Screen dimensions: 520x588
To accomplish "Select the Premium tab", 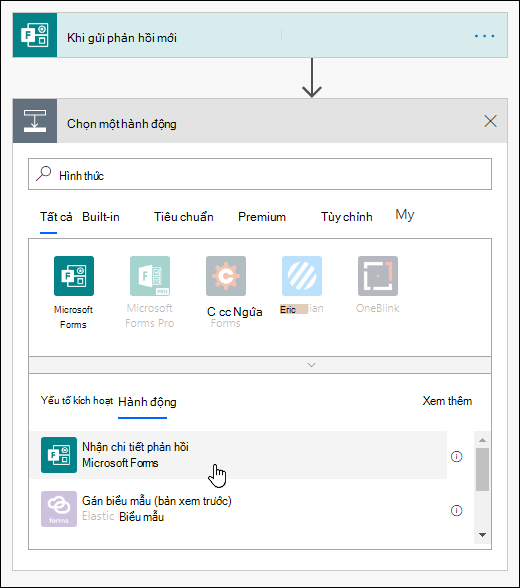I will [262, 217].
